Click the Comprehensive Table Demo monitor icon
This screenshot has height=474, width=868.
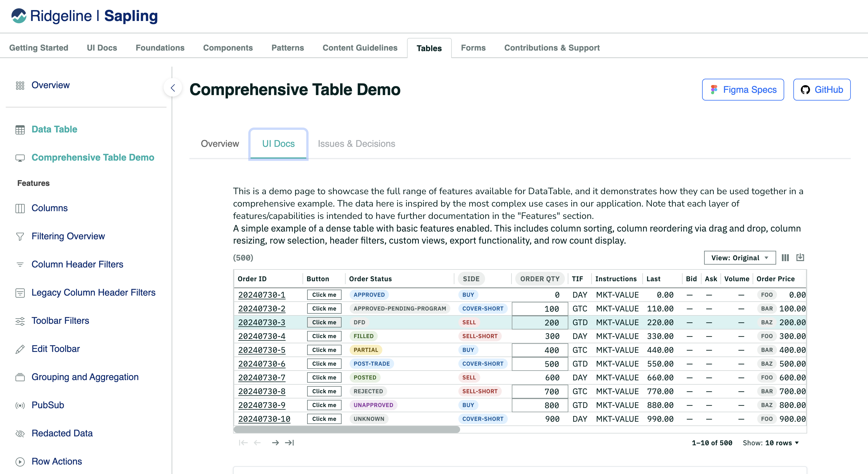20,158
